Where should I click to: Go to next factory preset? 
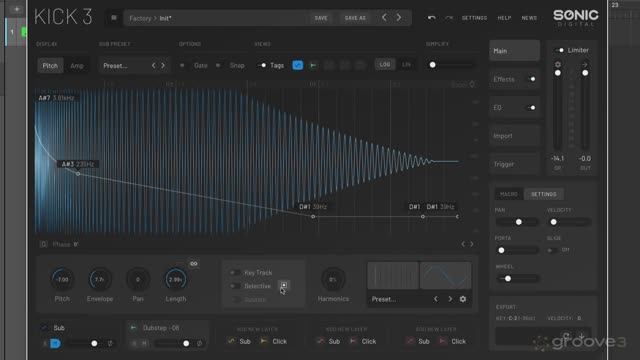(x=399, y=18)
